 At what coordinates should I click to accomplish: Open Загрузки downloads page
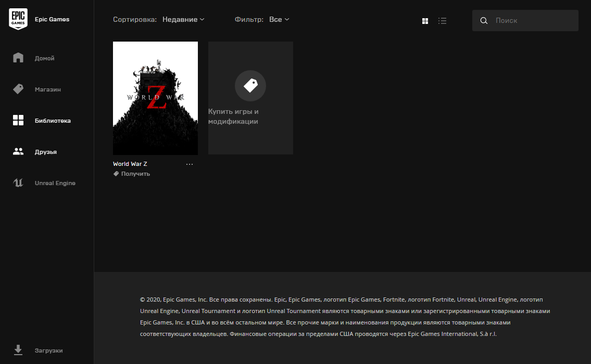coord(48,350)
